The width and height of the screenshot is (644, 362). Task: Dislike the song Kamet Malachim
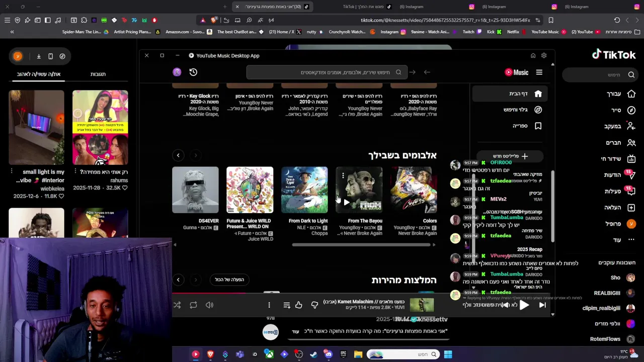[314, 305]
